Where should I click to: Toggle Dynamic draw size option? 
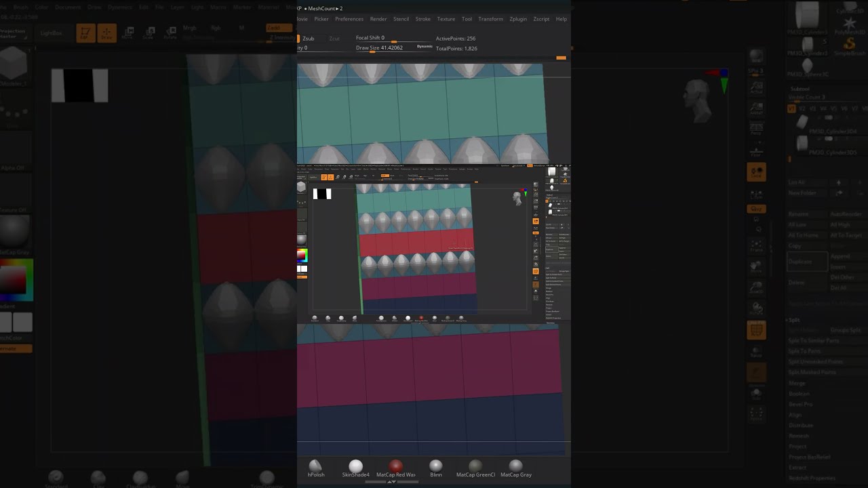[425, 47]
